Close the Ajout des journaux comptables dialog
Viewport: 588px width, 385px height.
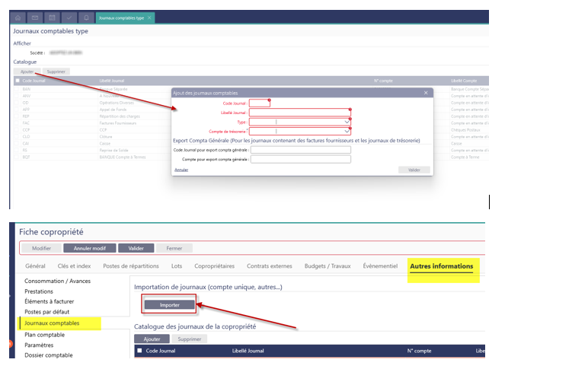(426, 93)
